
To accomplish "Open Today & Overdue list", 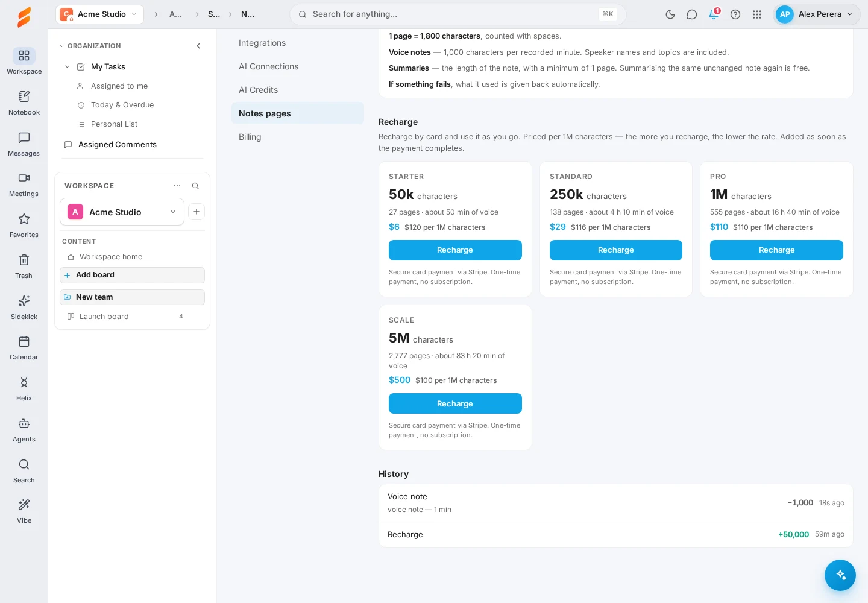I will (122, 105).
